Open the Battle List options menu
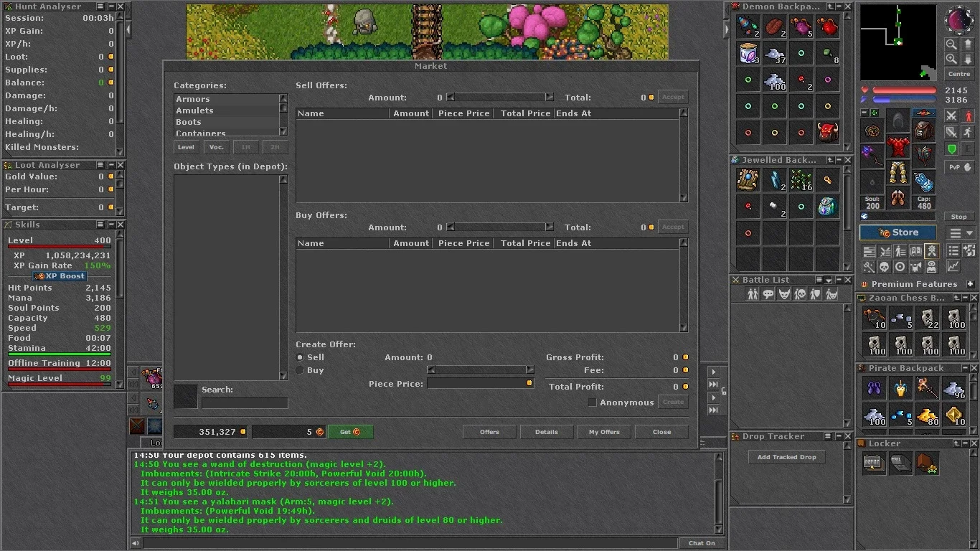The height and width of the screenshot is (551, 980). [819, 280]
